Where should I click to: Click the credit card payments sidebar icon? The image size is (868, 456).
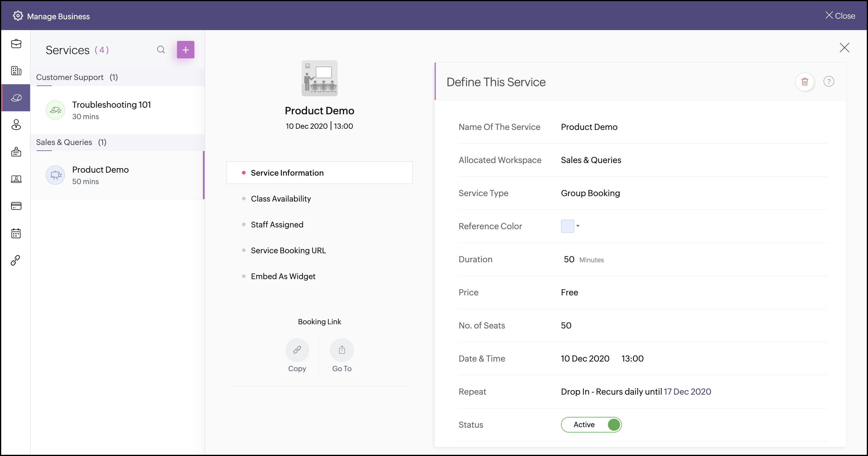(16, 206)
